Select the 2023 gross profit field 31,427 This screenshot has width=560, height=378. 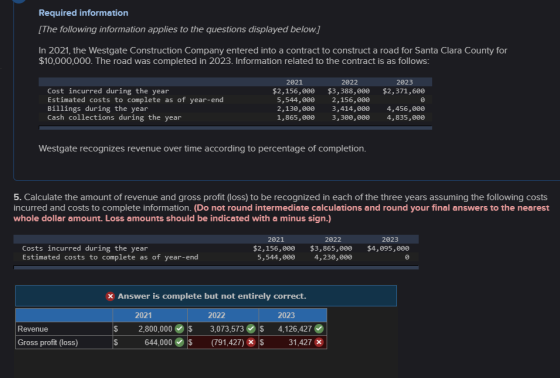point(290,342)
